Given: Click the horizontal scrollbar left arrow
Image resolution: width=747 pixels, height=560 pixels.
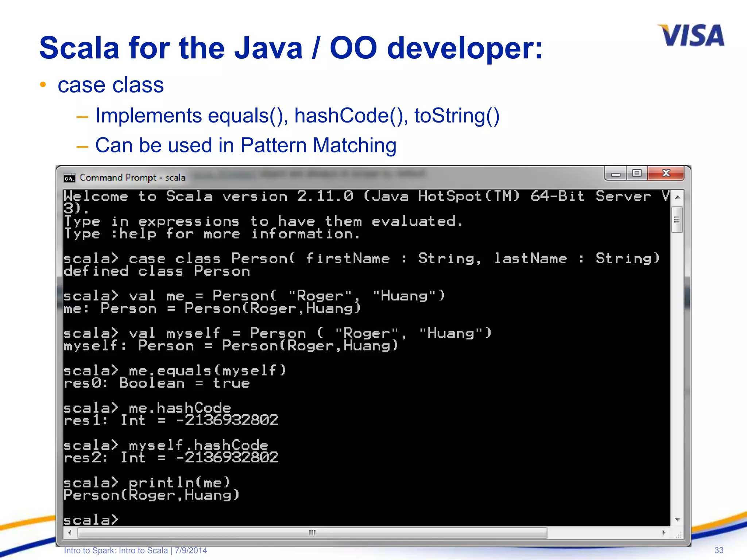Looking at the screenshot, I should click(x=70, y=533).
